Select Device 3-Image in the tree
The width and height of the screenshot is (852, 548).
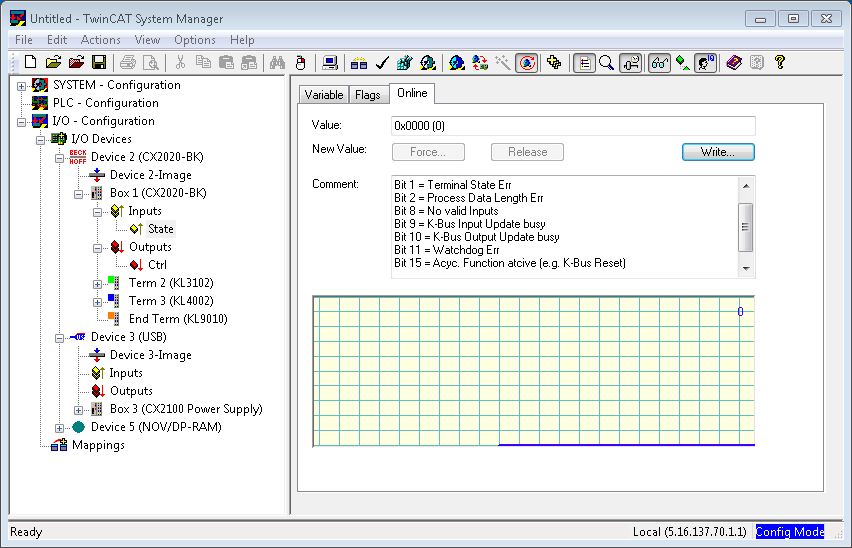click(151, 355)
